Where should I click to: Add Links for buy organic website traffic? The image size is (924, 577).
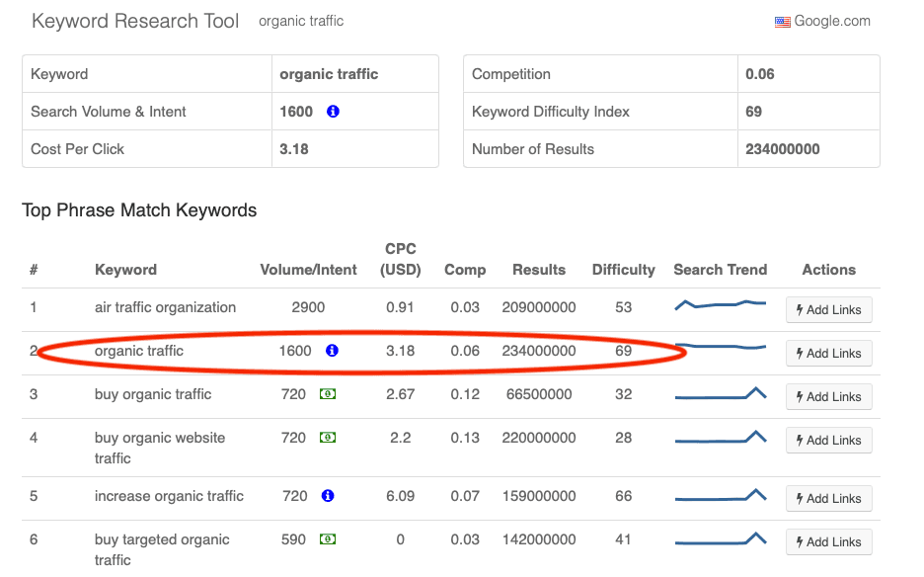(x=828, y=440)
